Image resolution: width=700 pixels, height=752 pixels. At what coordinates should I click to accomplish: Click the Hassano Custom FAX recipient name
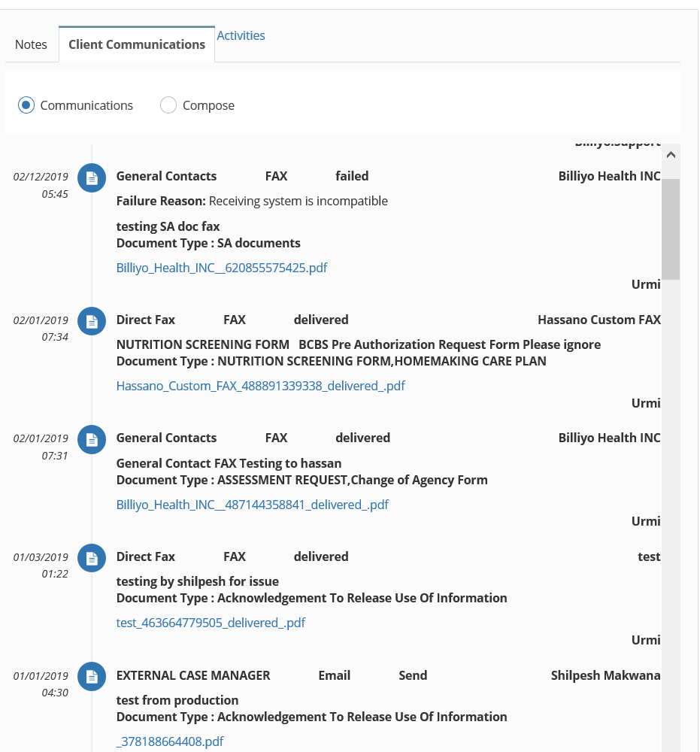598,320
